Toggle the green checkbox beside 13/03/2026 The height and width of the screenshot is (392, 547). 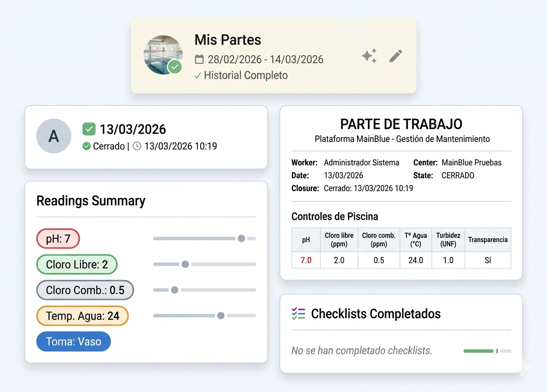point(89,129)
